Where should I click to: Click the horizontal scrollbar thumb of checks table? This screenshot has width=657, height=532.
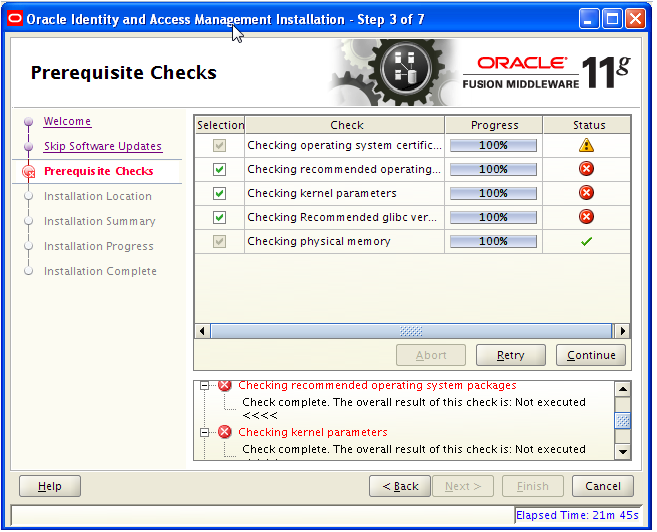coord(411,331)
